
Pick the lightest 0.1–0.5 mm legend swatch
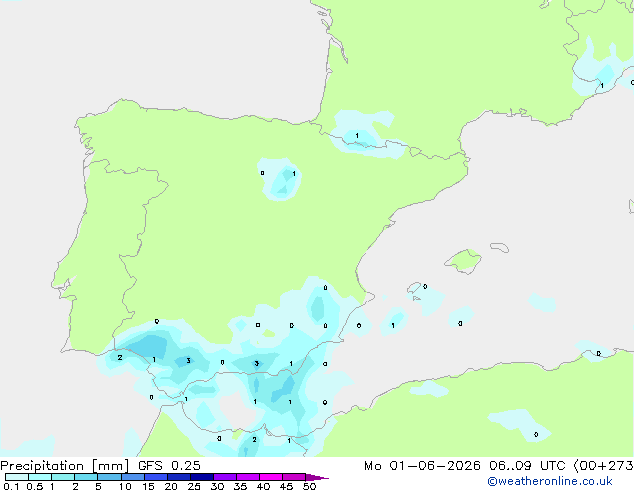[17, 477]
